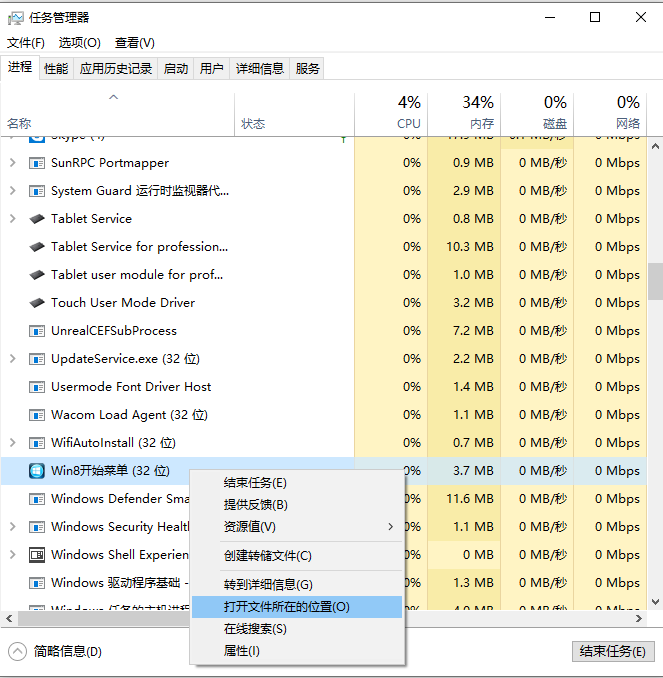
Task: Click Usermode Font Driver Host icon
Action: pyautogui.click(x=37, y=387)
